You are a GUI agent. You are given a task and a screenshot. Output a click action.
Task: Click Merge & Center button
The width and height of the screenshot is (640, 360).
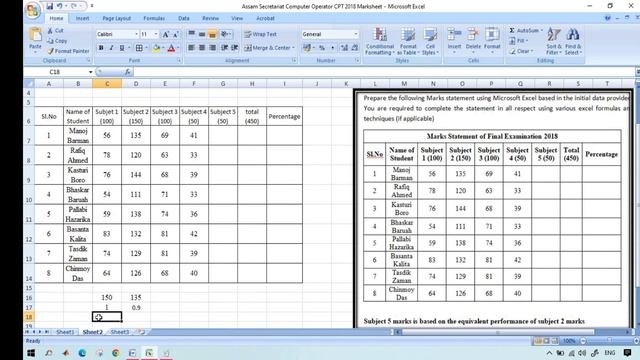[x=267, y=48]
